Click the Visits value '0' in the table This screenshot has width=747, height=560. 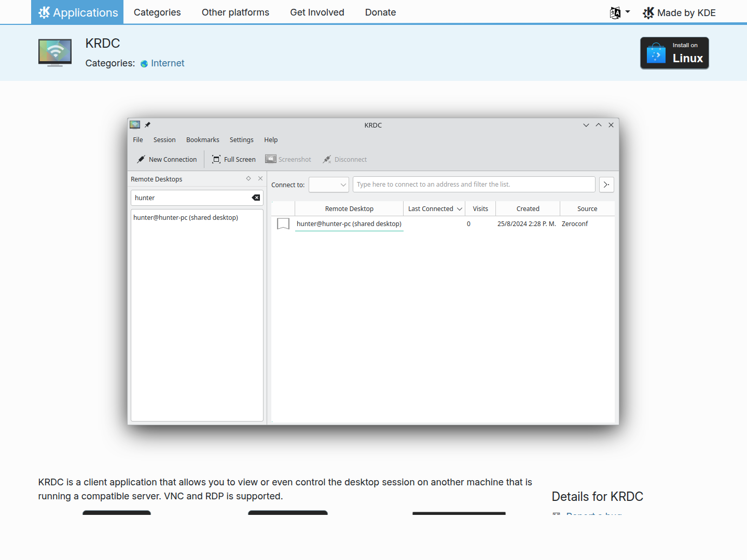click(x=468, y=224)
